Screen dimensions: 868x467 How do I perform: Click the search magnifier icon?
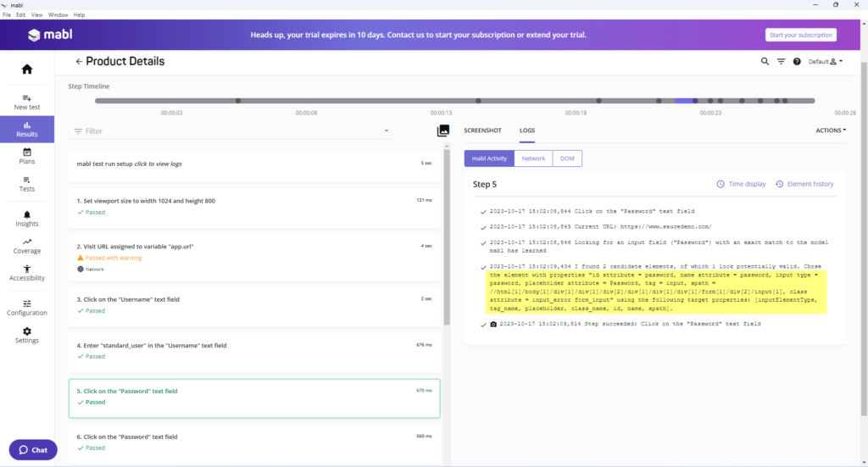click(x=765, y=62)
